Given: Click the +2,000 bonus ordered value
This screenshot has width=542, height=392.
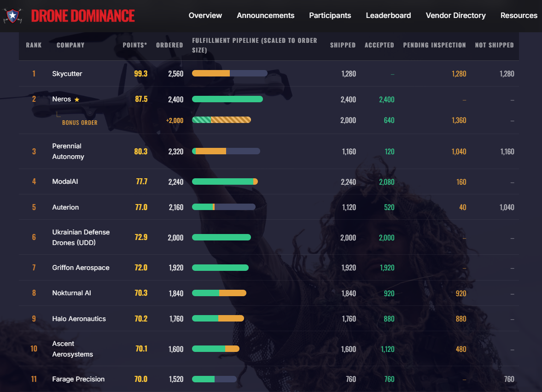Looking at the screenshot, I should (175, 120).
